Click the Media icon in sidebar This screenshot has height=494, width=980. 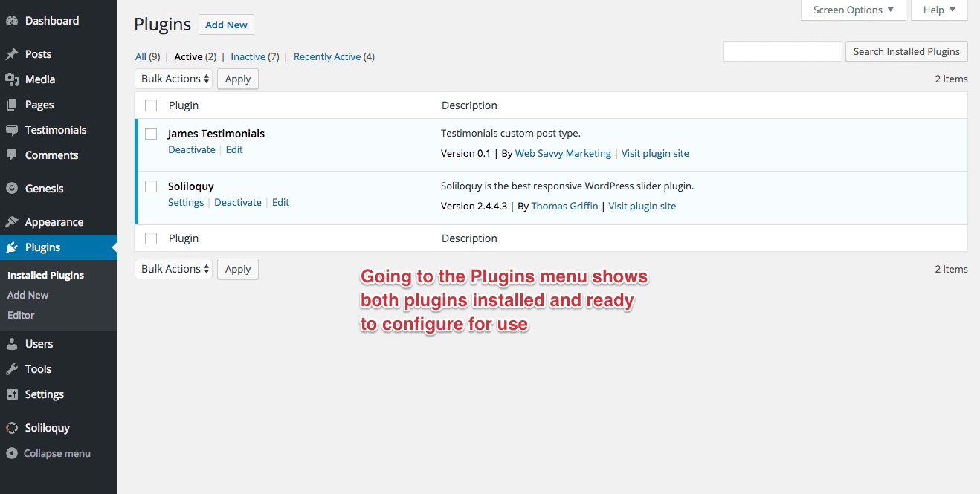(x=12, y=79)
